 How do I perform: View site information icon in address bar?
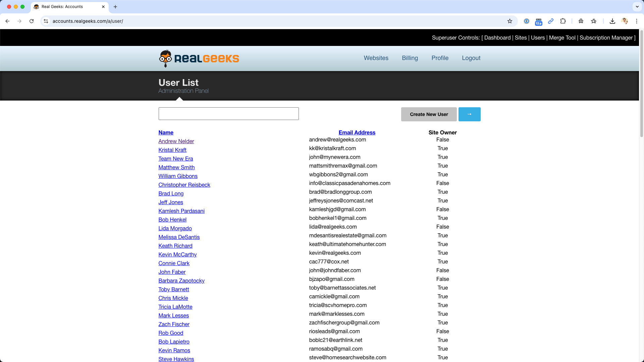[46, 21]
